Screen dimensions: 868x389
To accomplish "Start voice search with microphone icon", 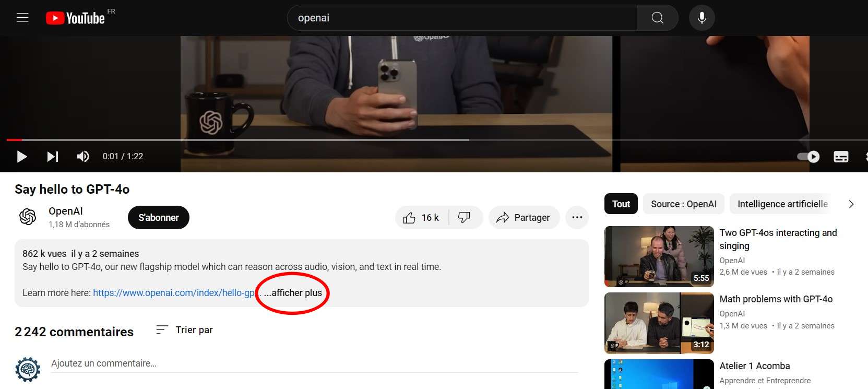I will click(702, 18).
